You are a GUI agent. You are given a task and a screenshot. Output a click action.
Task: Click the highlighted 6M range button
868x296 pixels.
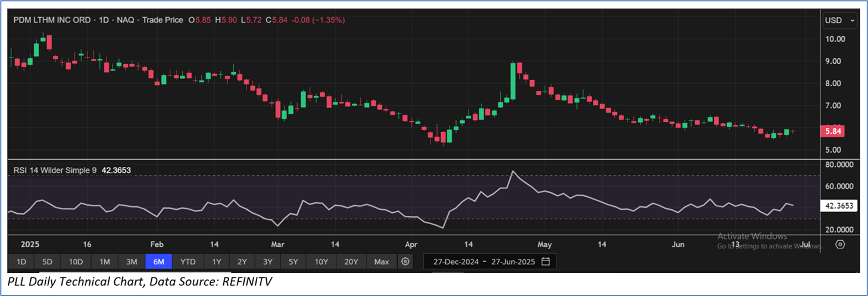159,262
